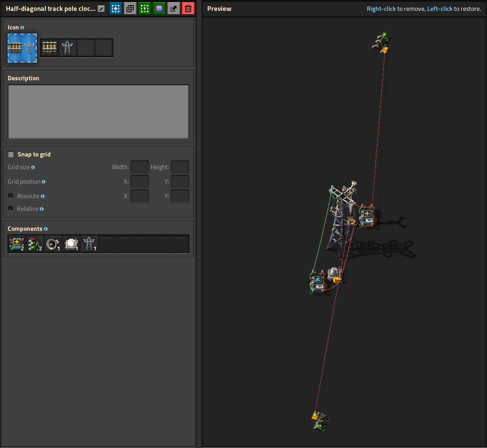Click the lamp component
The width and height of the screenshot is (487, 448).
pos(71,244)
